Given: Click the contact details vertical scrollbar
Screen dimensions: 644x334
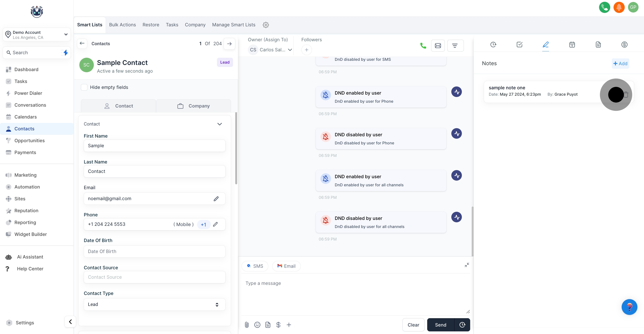Looking at the screenshot, I should [x=236, y=148].
